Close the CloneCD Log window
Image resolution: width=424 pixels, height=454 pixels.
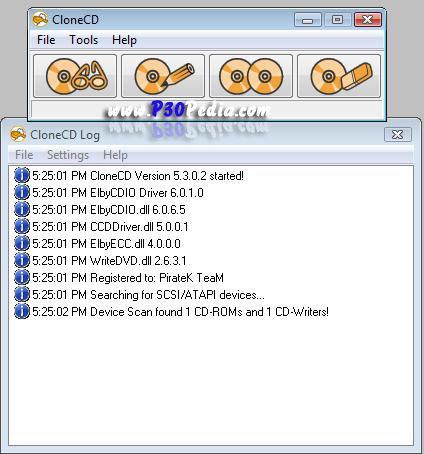click(398, 135)
